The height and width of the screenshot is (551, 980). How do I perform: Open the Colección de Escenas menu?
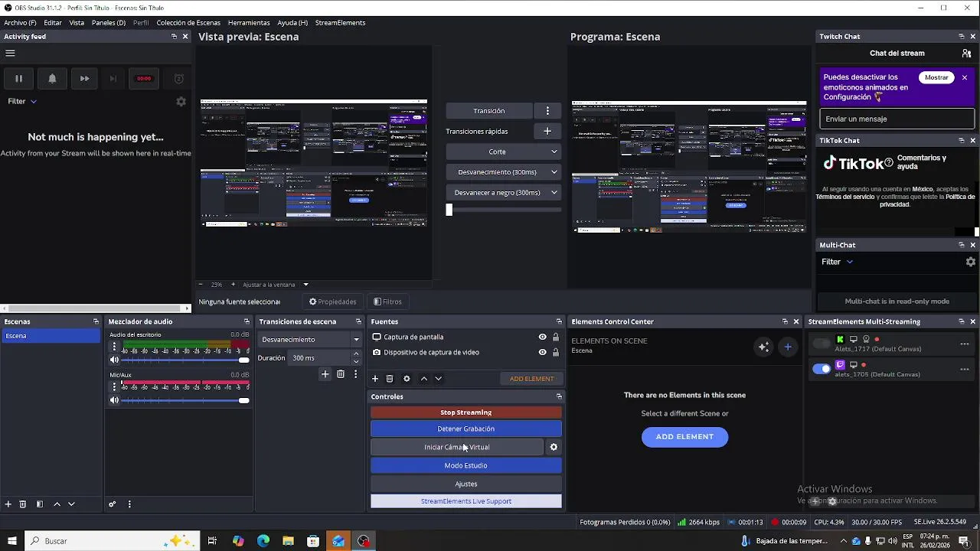(188, 23)
